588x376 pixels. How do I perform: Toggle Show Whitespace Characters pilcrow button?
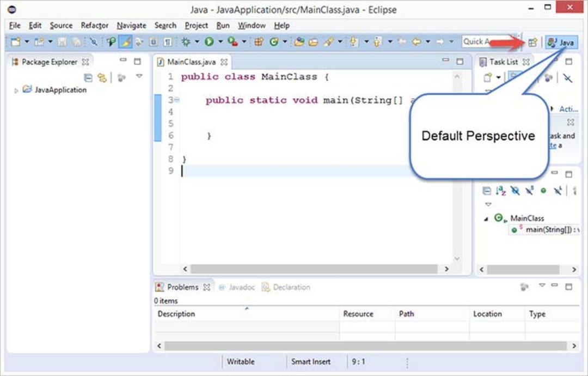[x=168, y=41]
